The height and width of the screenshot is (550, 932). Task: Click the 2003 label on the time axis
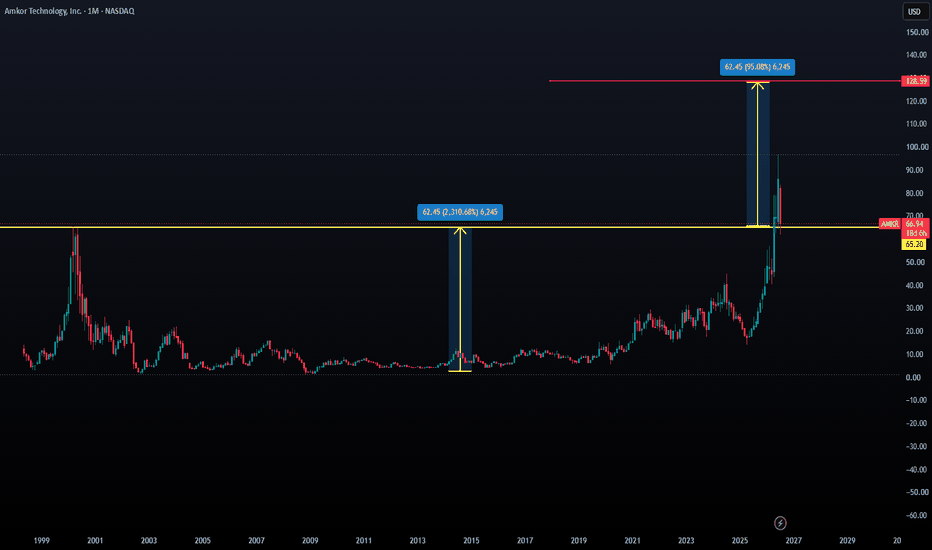click(x=149, y=540)
